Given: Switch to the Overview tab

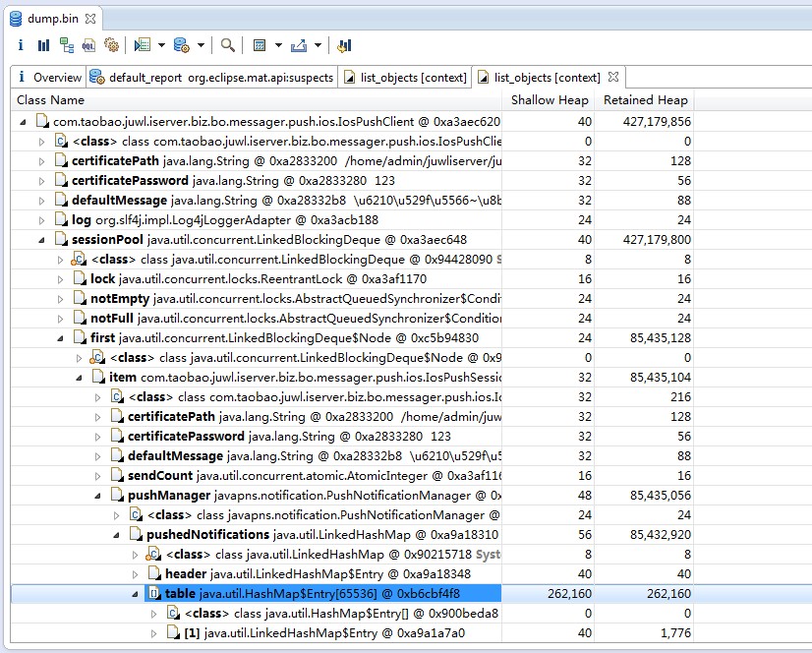Looking at the screenshot, I should pyautogui.click(x=49, y=78).
